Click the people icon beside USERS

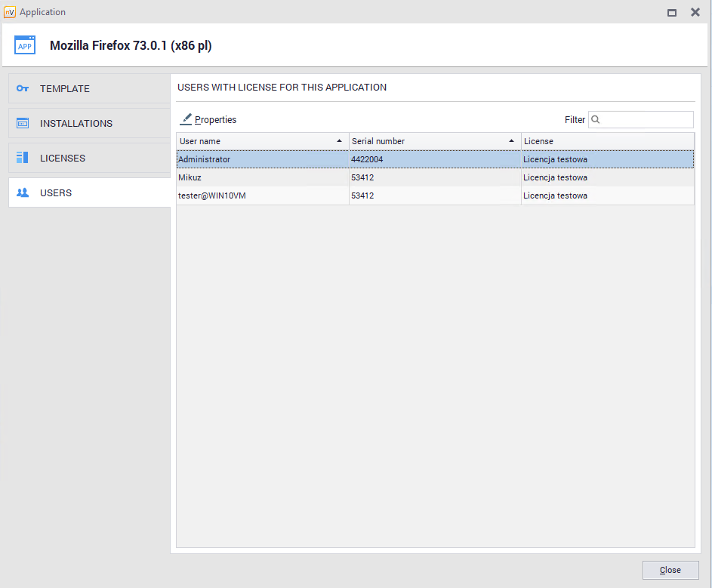pyautogui.click(x=23, y=192)
